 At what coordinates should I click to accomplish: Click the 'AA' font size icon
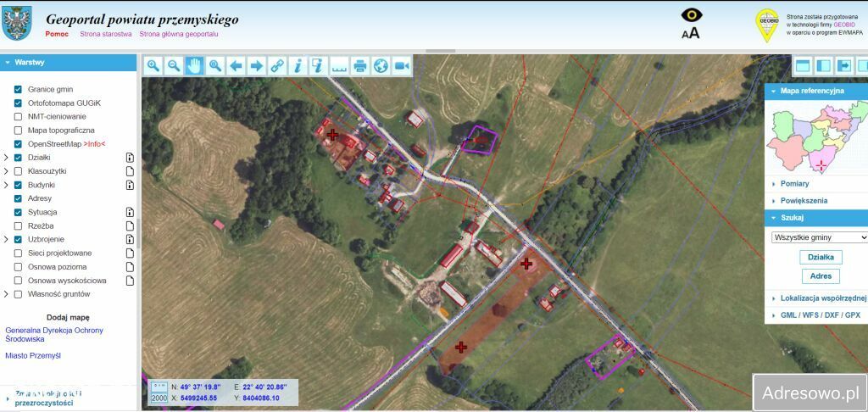click(x=690, y=33)
